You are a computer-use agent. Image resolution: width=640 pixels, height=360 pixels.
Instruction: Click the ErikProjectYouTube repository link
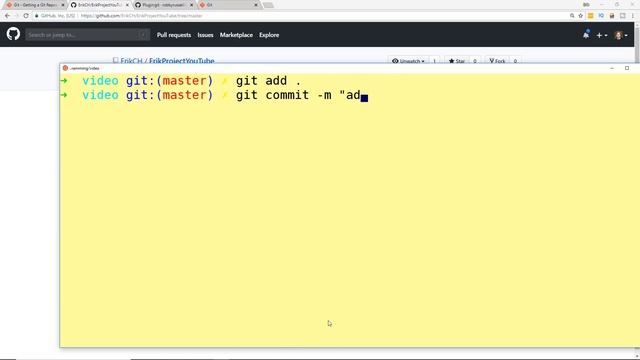182,60
